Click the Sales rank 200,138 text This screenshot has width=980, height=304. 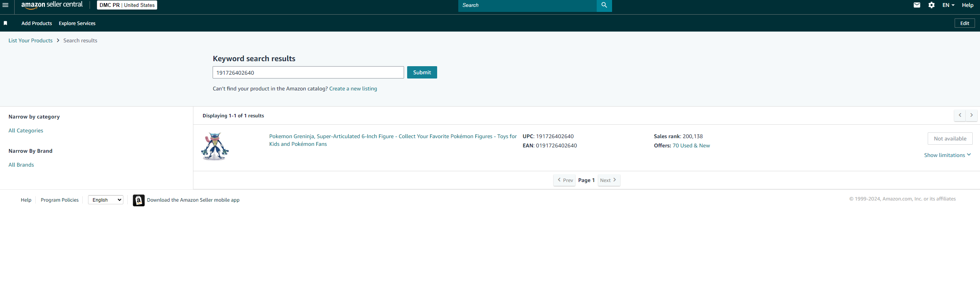(678, 136)
